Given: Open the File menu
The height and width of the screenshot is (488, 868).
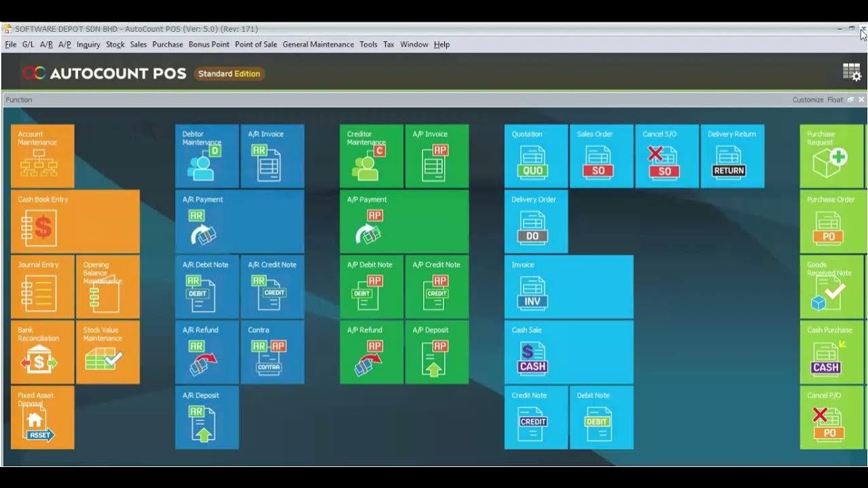Looking at the screenshot, I should (11, 44).
